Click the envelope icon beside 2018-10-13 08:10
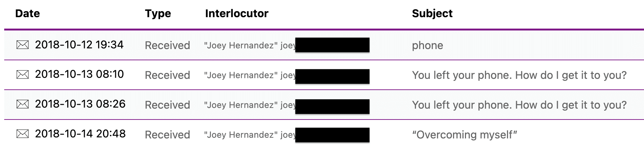644x150 pixels. pyautogui.click(x=22, y=75)
